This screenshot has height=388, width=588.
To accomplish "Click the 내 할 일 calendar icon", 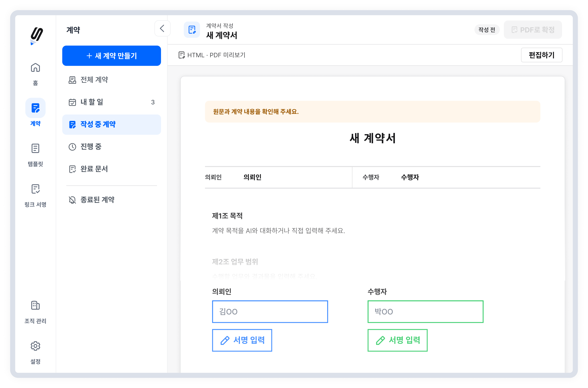I will click(x=72, y=102).
